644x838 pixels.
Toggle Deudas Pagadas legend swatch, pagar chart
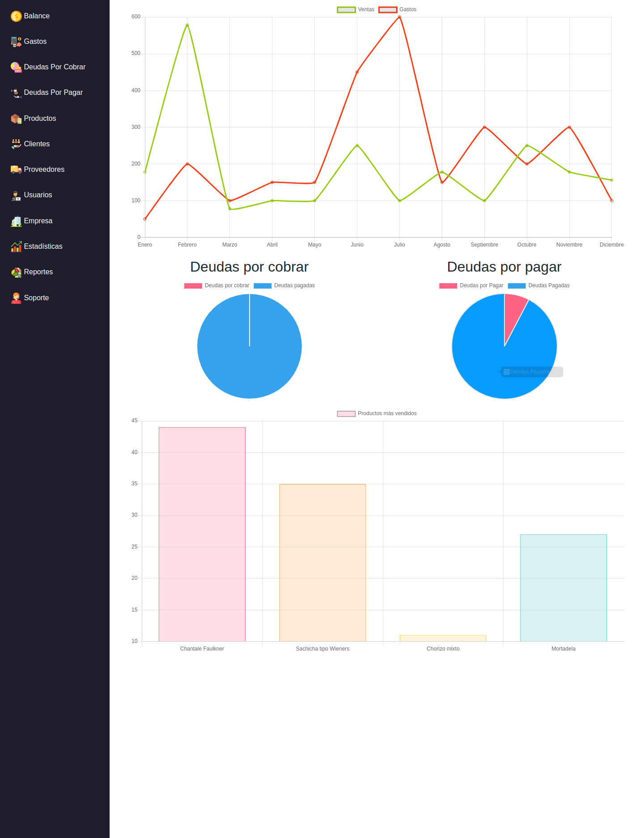(x=517, y=286)
